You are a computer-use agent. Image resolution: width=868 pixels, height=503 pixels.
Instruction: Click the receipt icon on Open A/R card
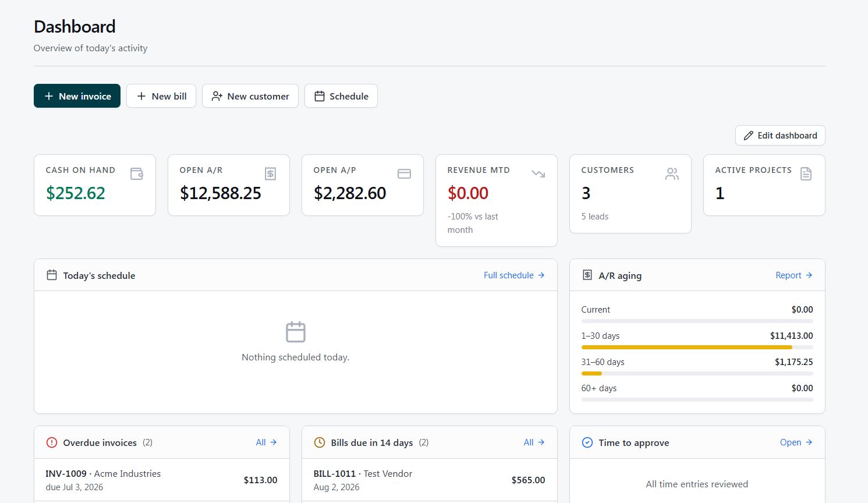(x=270, y=173)
